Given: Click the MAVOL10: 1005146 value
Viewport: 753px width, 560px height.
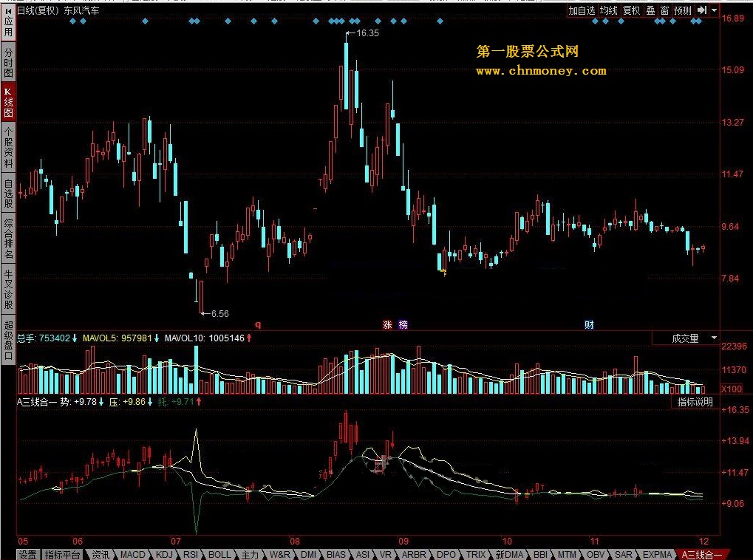Looking at the screenshot, I should click(x=205, y=338).
